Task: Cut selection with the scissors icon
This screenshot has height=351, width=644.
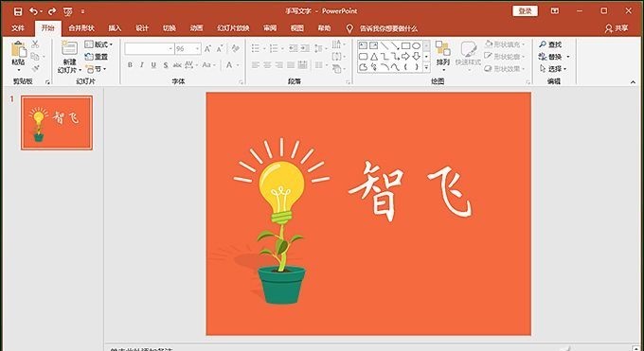Action: [x=35, y=44]
